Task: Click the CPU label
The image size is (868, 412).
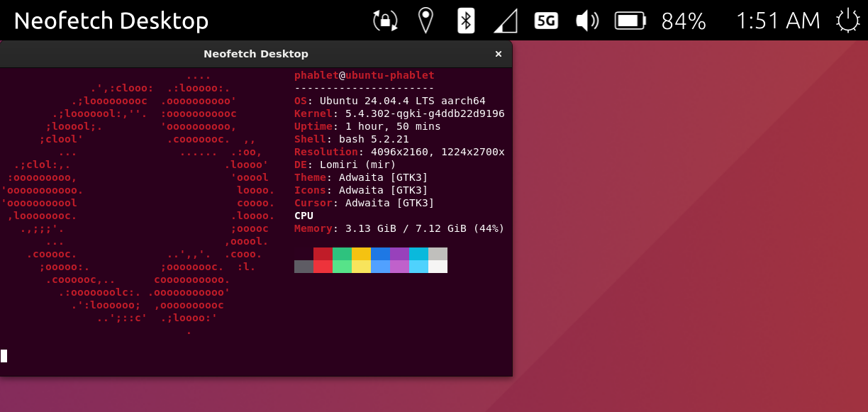Action: pos(304,216)
